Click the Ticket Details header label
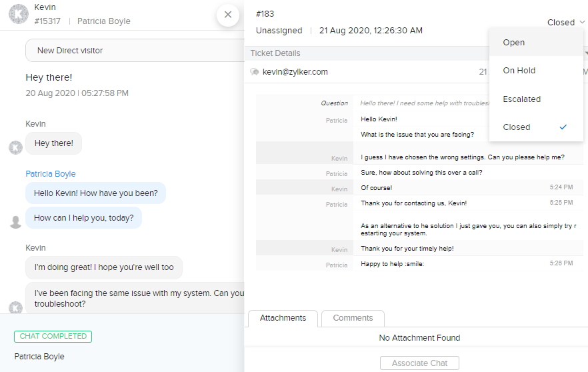 (275, 53)
